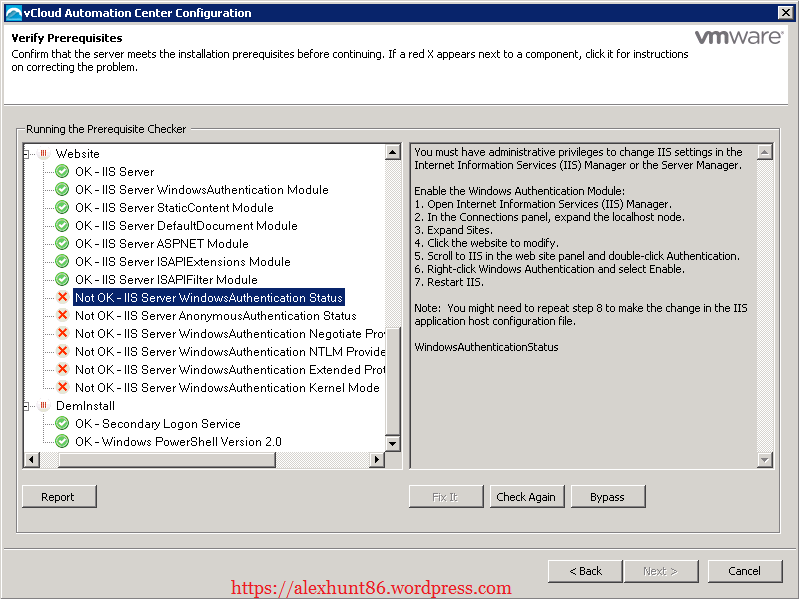
Task: Select OK - IIS Server WindowsAuthentication Module row
Action: coord(202,189)
